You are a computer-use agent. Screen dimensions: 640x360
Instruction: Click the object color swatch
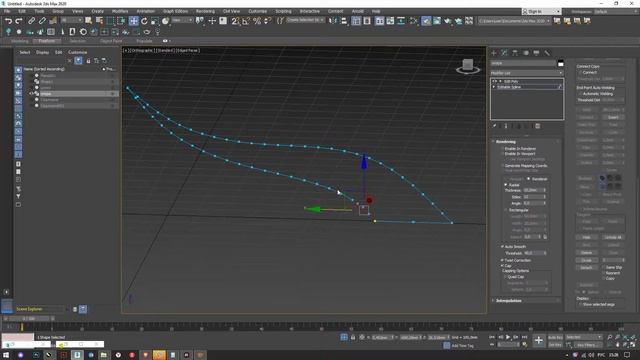561,63
